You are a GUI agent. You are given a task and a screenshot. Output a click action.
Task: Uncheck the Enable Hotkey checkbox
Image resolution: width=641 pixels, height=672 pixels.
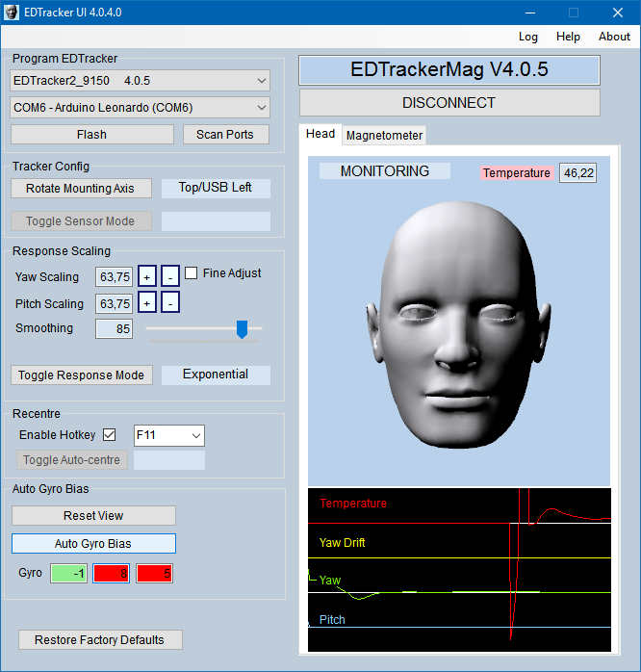pyautogui.click(x=110, y=434)
